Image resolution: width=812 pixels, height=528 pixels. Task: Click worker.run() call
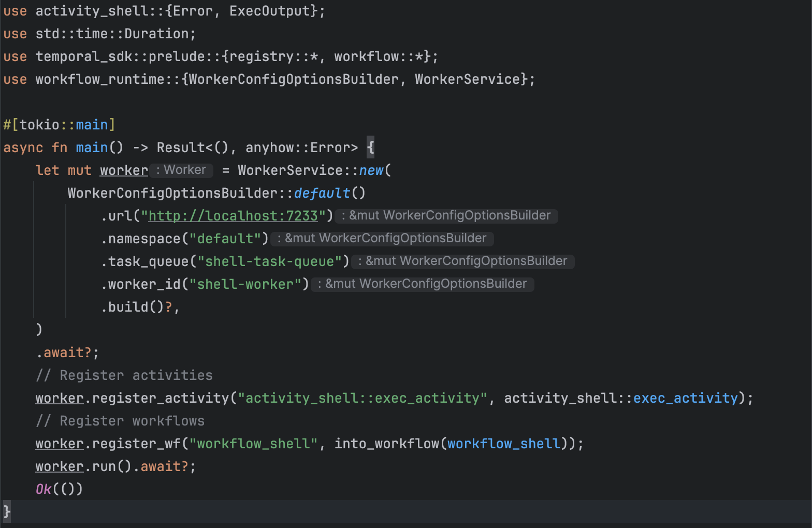[83, 466]
